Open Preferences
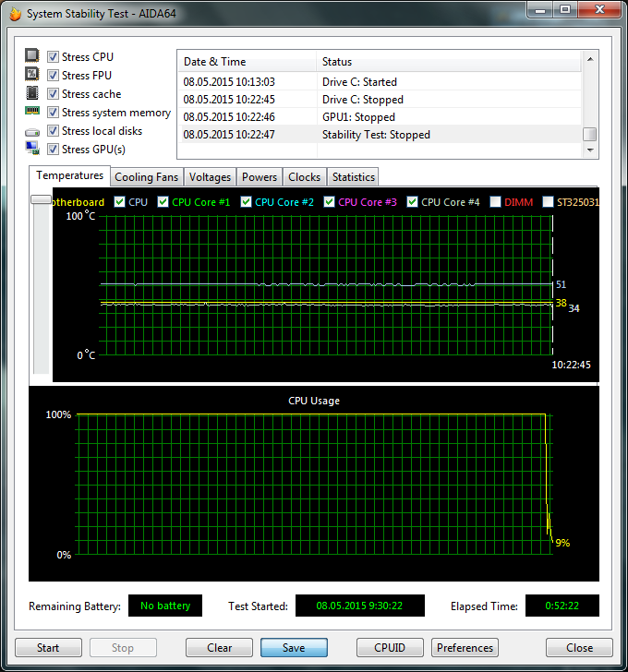 tap(465, 648)
